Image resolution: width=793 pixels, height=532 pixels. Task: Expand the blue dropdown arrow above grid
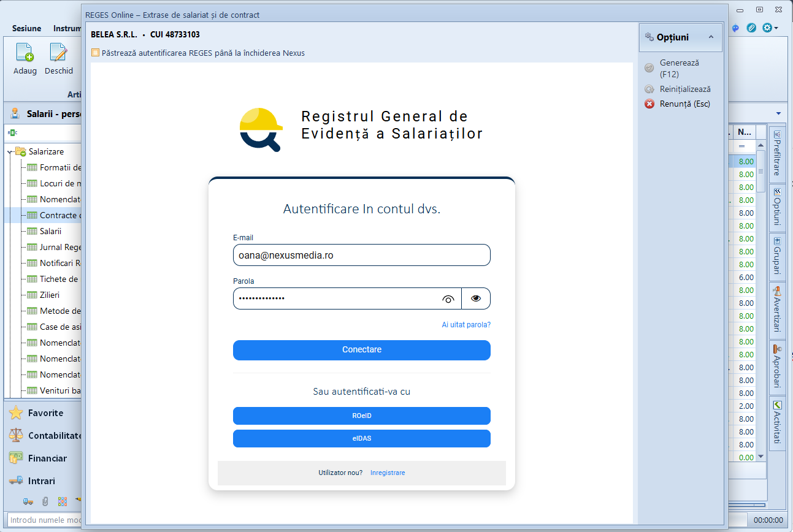tap(778, 114)
